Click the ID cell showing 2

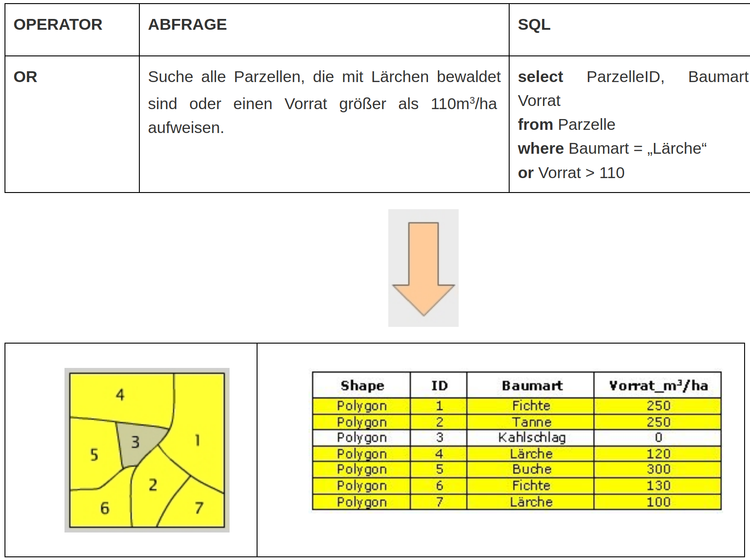pyautogui.click(x=439, y=422)
